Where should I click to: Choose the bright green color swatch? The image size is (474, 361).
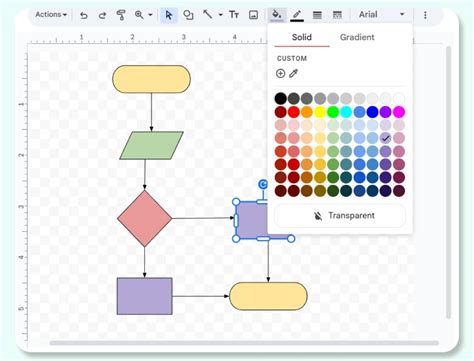tap(333, 112)
